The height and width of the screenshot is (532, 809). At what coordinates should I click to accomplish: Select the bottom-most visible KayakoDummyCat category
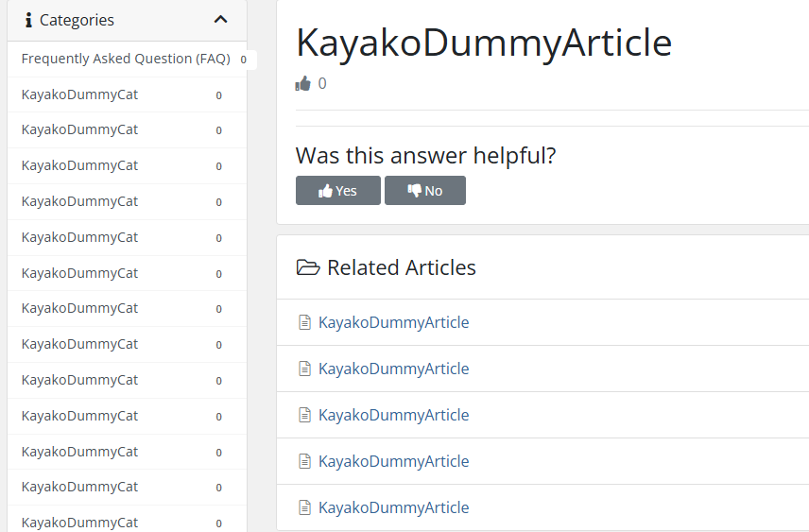pos(79,522)
